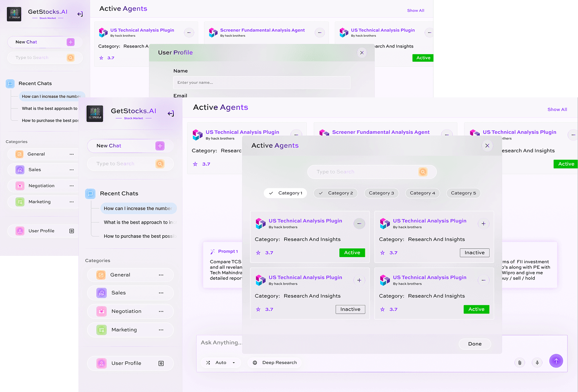This screenshot has width=578, height=392.
Task: Open Marketing category icon, front window
Action: pos(102,330)
